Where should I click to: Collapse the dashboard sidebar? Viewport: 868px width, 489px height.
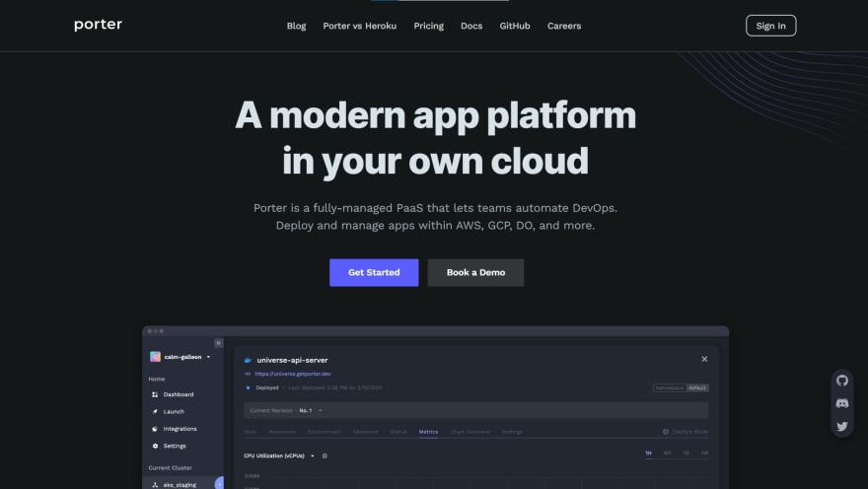pos(219,343)
